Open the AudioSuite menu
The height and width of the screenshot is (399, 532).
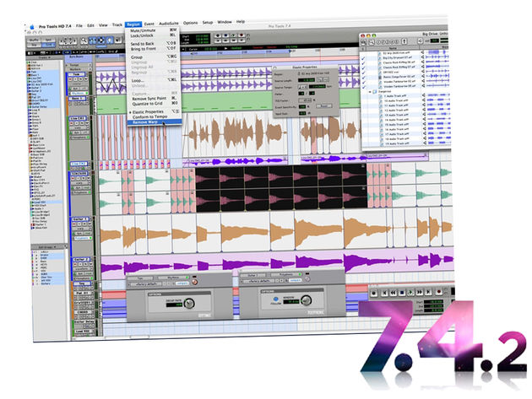coord(169,24)
